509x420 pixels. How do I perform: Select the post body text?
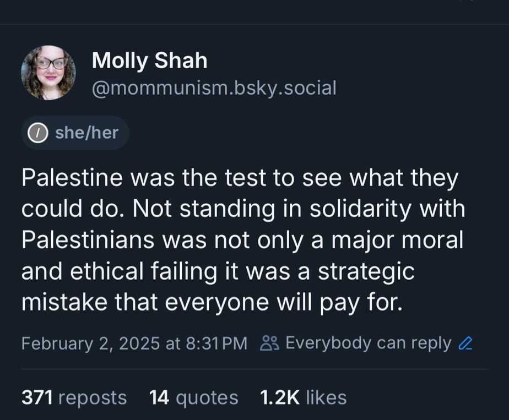pos(242,239)
